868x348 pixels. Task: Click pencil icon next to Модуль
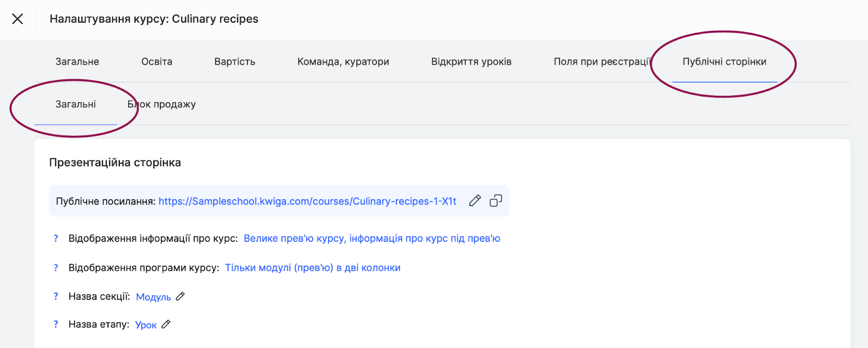[181, 296]
